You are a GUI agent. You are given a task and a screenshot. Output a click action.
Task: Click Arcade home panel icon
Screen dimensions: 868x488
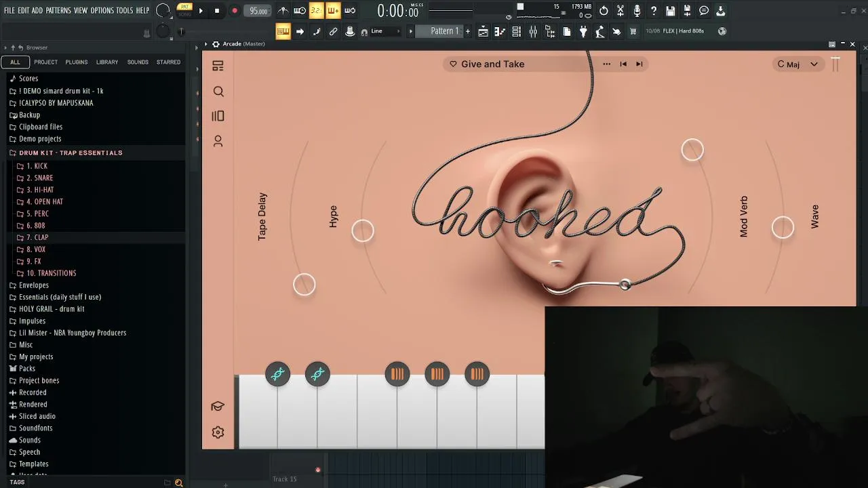point(218,66)
